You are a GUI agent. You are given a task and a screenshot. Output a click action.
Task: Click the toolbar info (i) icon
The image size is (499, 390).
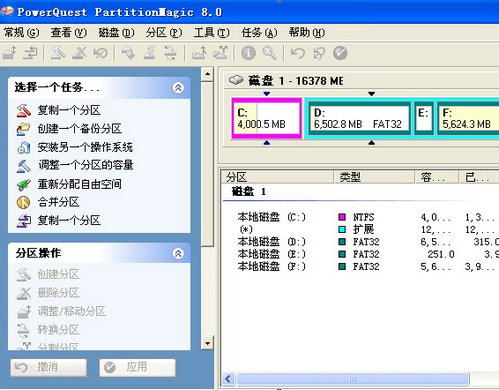(x=248, y=53)
